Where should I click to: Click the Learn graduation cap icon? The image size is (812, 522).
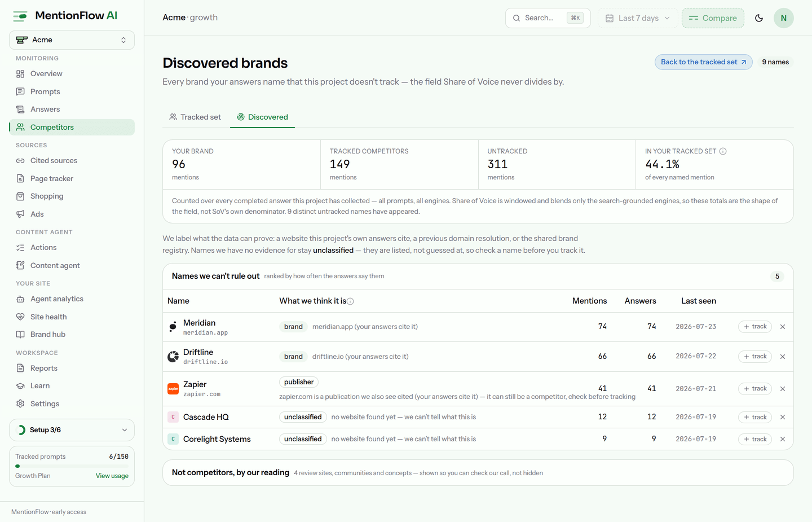pos(20,386)
